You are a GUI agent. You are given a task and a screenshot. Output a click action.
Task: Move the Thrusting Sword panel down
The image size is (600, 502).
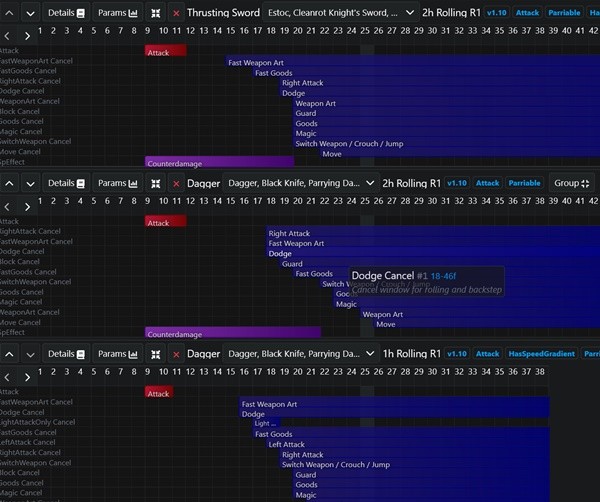point(30,13)
